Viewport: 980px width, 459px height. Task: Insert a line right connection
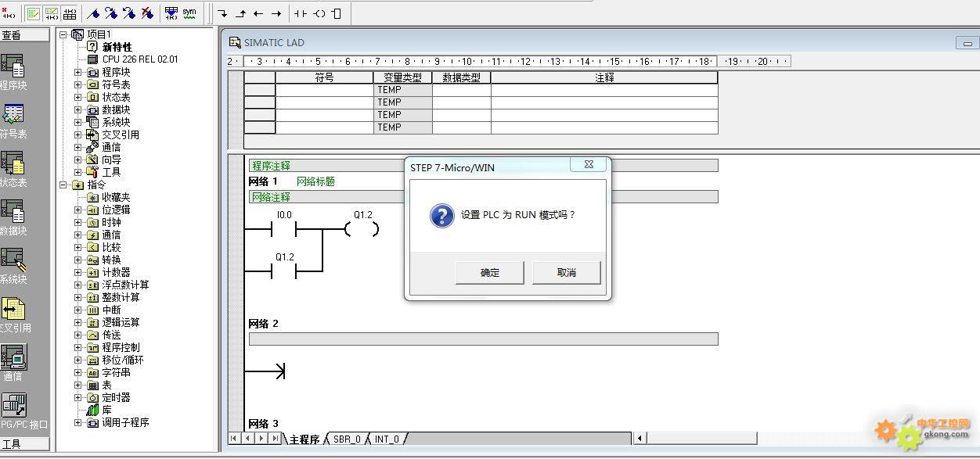pyautogui.click(x=276, y=13)
